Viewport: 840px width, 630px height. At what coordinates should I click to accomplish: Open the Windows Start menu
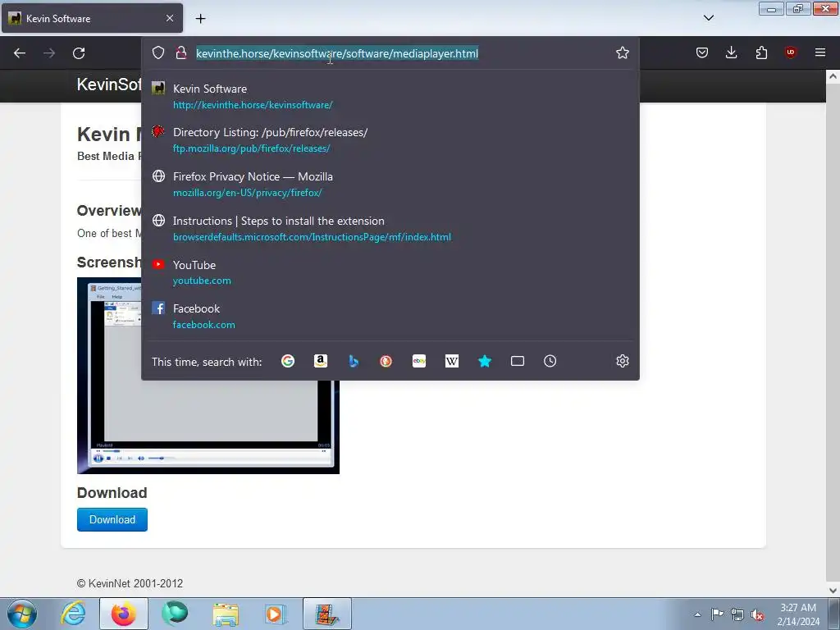click(22, 614)
